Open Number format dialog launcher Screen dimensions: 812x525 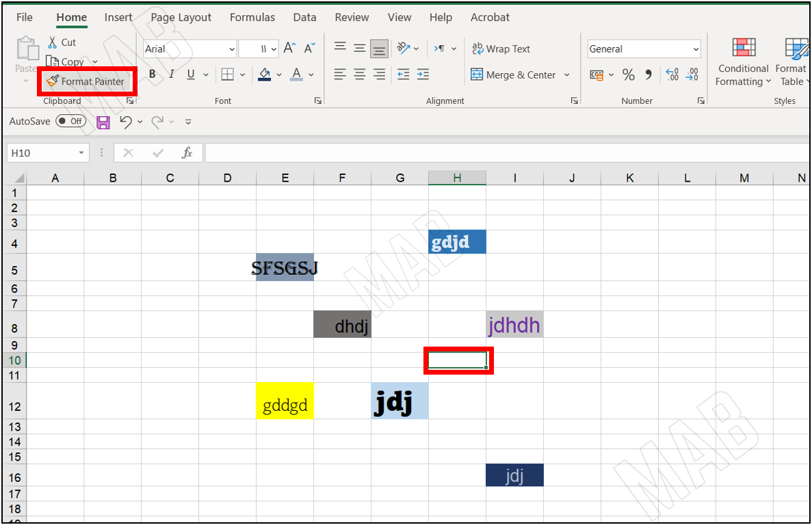pyautogui.click(x=700, y=101)
